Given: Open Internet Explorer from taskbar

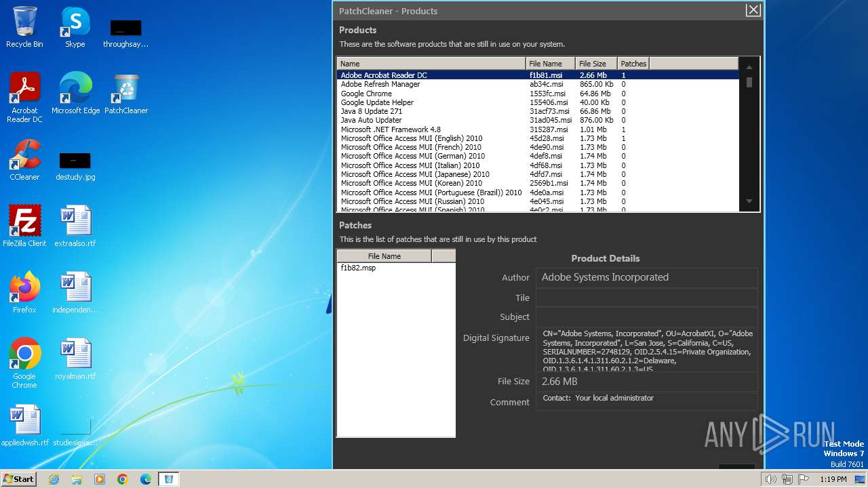Looking at the screenshot, I should click(x=54, y=479).
